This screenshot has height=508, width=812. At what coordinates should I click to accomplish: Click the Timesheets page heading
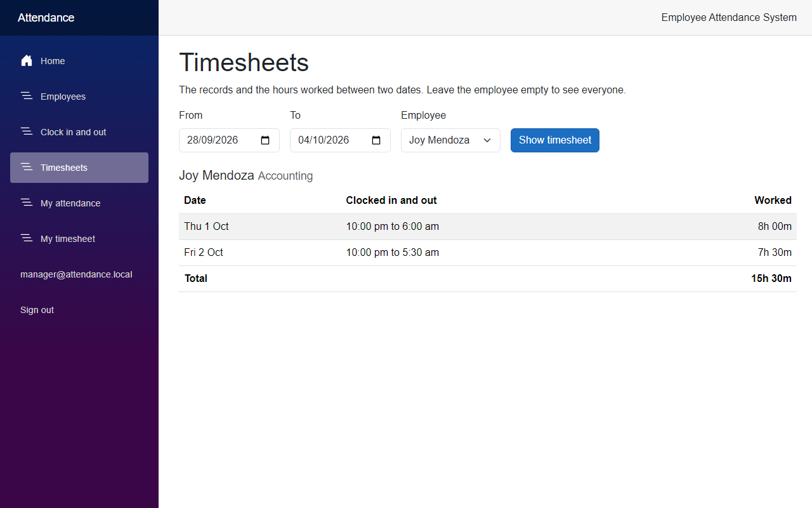244,63
